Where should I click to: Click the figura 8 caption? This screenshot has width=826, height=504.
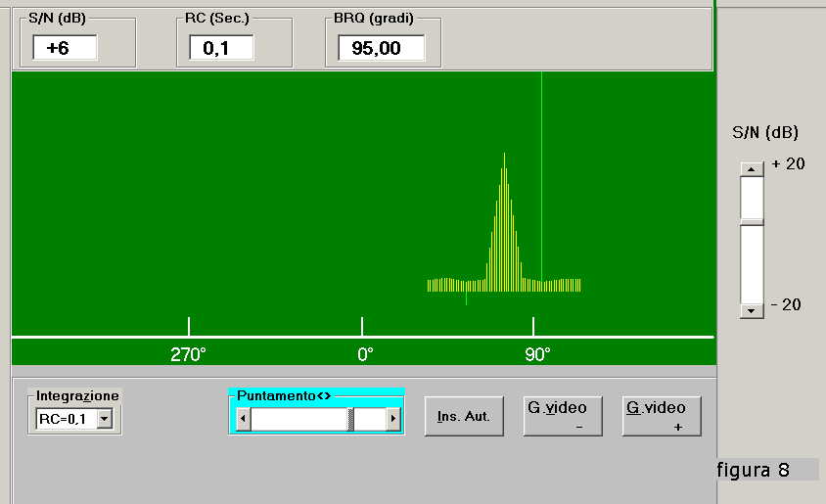click(754, 470)
